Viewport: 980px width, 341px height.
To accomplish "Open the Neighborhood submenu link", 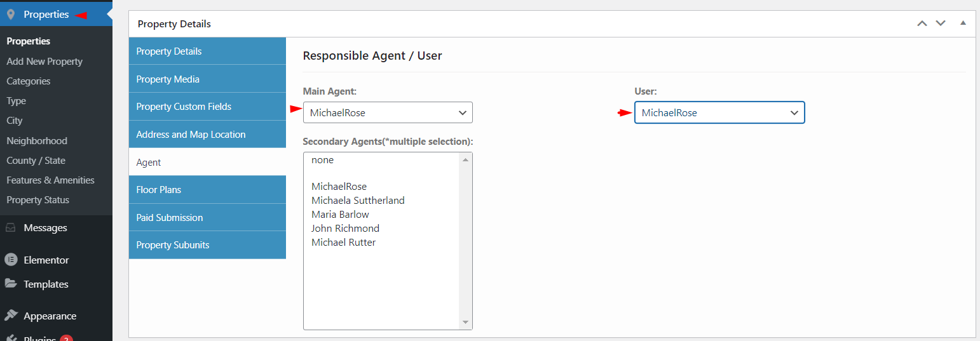I will (37, 140).
